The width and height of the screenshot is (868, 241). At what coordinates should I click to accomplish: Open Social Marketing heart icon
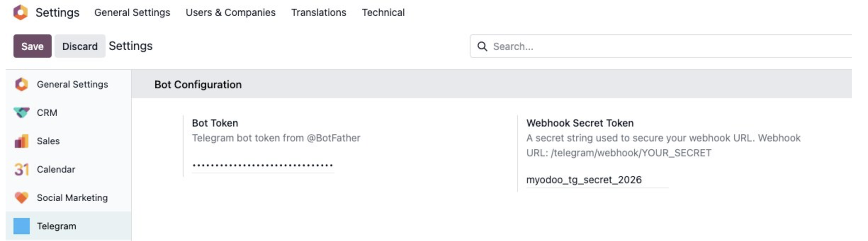pos(21,198)
